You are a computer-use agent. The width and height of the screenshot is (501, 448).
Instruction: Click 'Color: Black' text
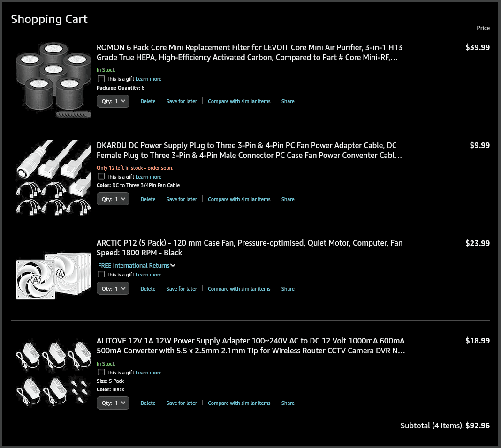point(111,389)
